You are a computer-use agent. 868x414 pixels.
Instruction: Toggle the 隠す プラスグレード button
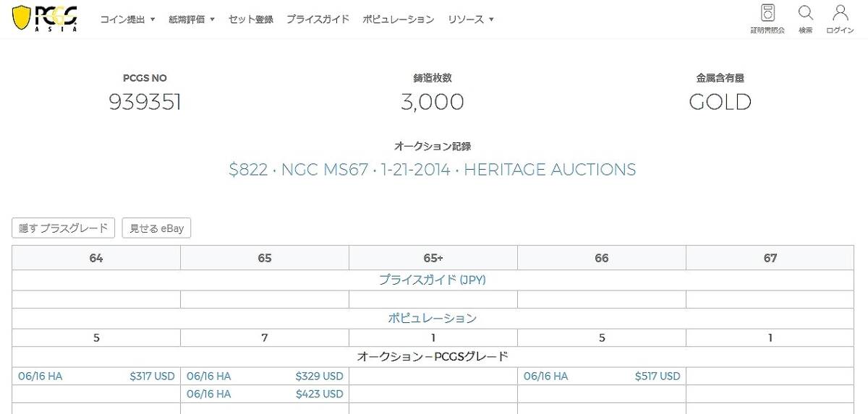64,228
